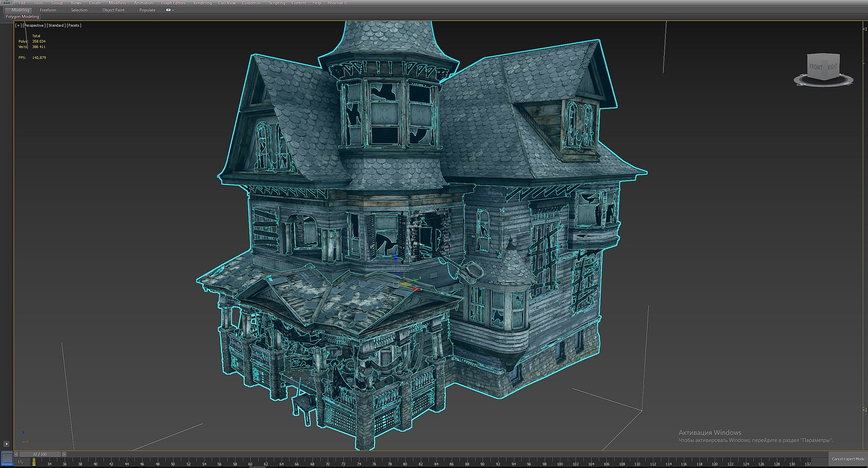The height and width of the screenshot is (468, 868).
Task: Switch to the Freeform ribbon tab
Action: point(48,10)
